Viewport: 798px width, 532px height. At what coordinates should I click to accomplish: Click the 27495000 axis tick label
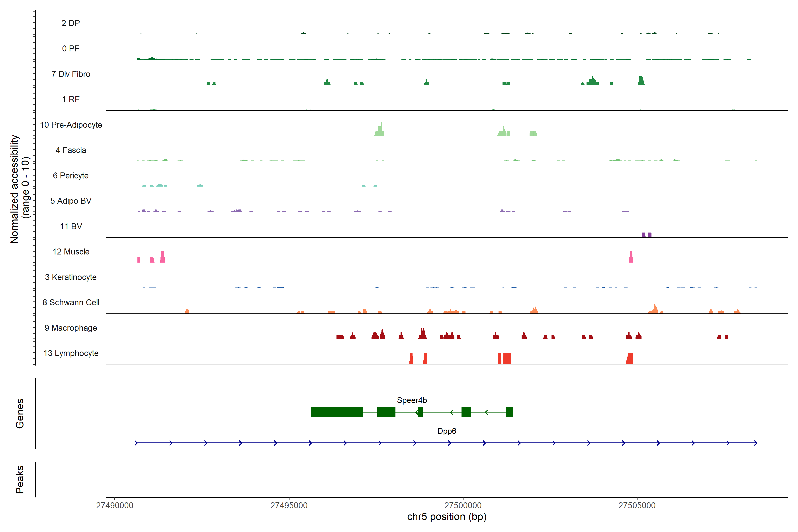tap(289, 505)
